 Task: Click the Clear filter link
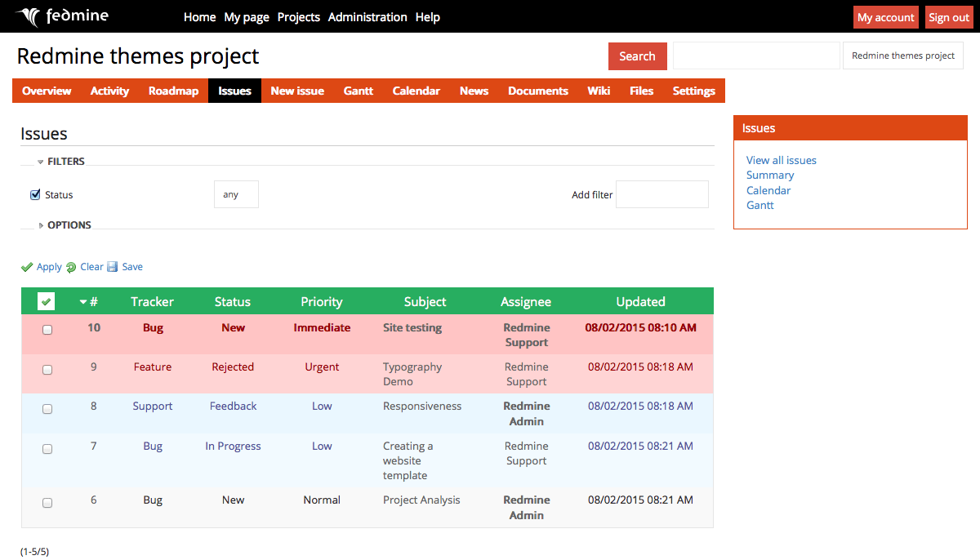pyautogui.click(x=91, y=267)
